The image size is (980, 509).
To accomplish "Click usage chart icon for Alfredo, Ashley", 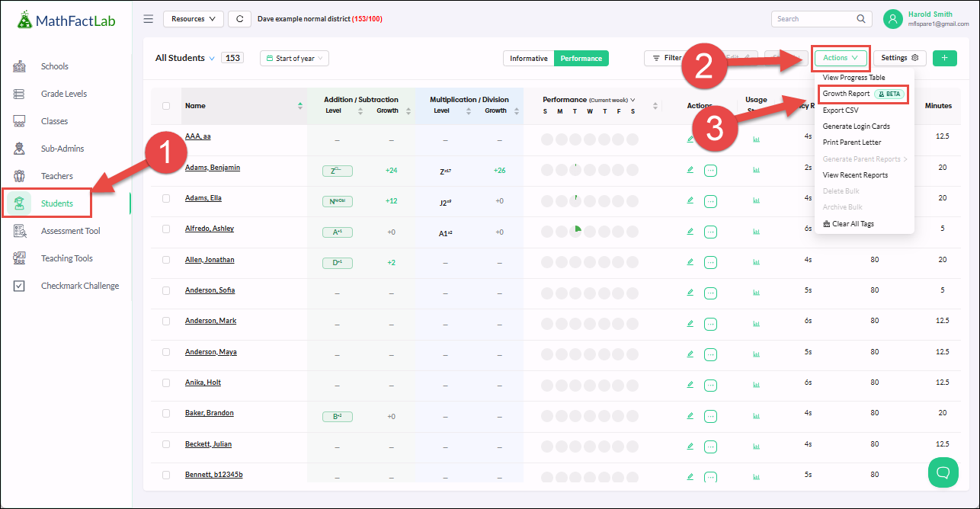I will 757,231.
